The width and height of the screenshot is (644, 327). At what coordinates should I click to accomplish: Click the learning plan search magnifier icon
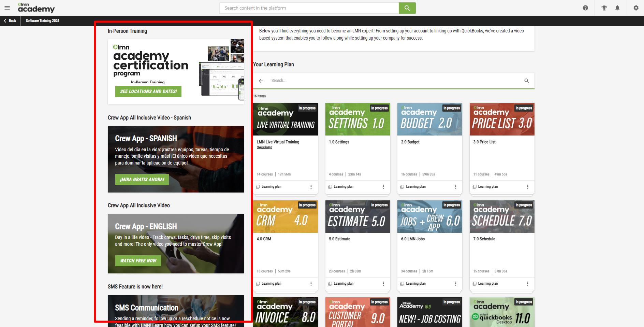click(x=526, y=81)
